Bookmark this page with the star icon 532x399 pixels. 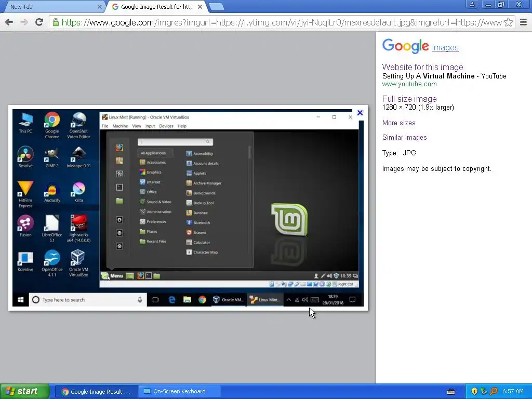point(508,22)
